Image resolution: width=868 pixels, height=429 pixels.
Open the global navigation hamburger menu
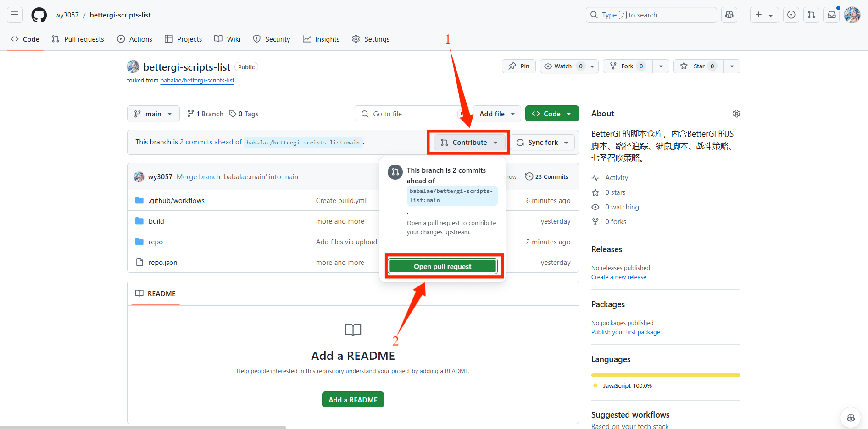point(14,15)
